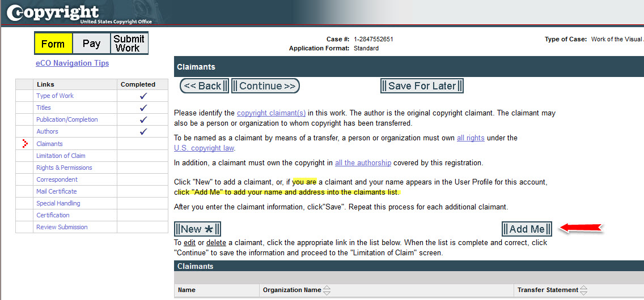Open copyright claimant(s) help link
Image resolution: width=644 pixels, height=300 pixels.
[271, 113]
